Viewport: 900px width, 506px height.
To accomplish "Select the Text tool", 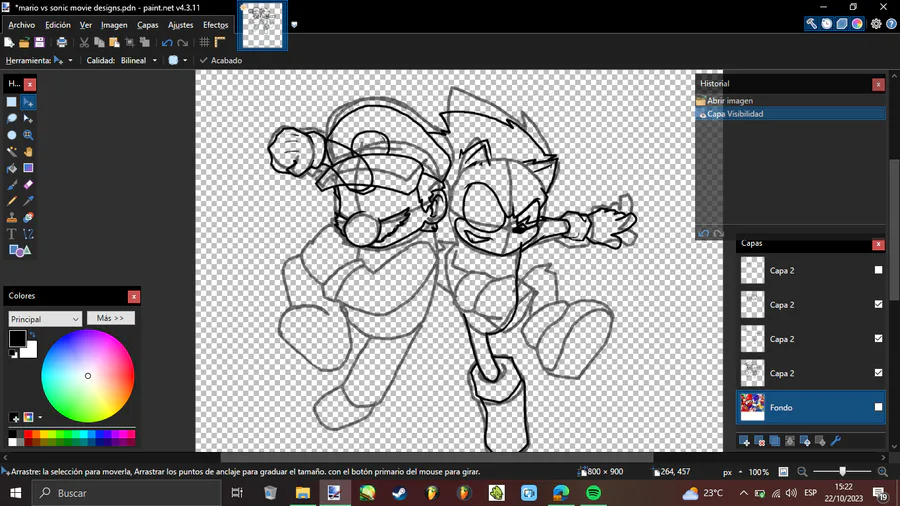I will point(11,234).
